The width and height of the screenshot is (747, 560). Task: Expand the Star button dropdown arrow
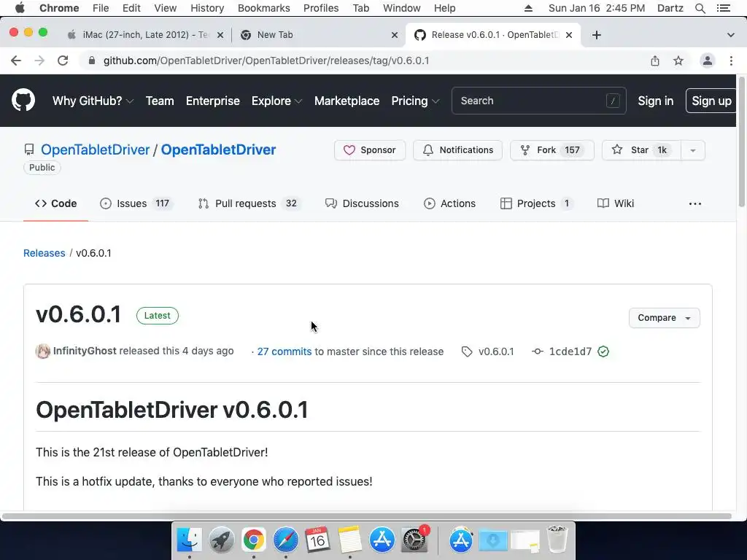(693, 150)
